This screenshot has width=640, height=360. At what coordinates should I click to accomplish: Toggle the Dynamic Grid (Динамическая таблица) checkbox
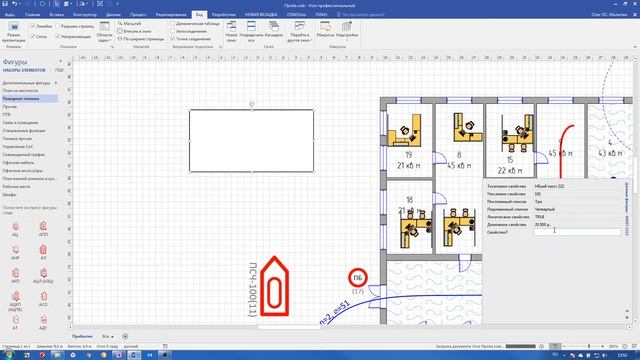point(173,24)
